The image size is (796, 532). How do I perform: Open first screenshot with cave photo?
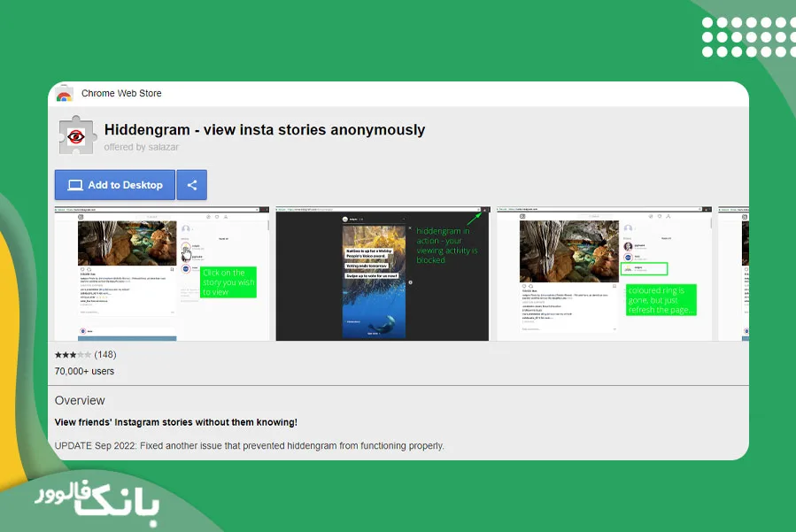162,274
